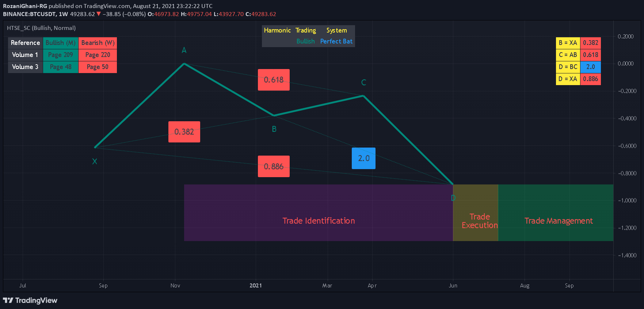Screen dimensions: 644x309
Task: Click the 2021 label on time axis
Action: coord(256,286)
